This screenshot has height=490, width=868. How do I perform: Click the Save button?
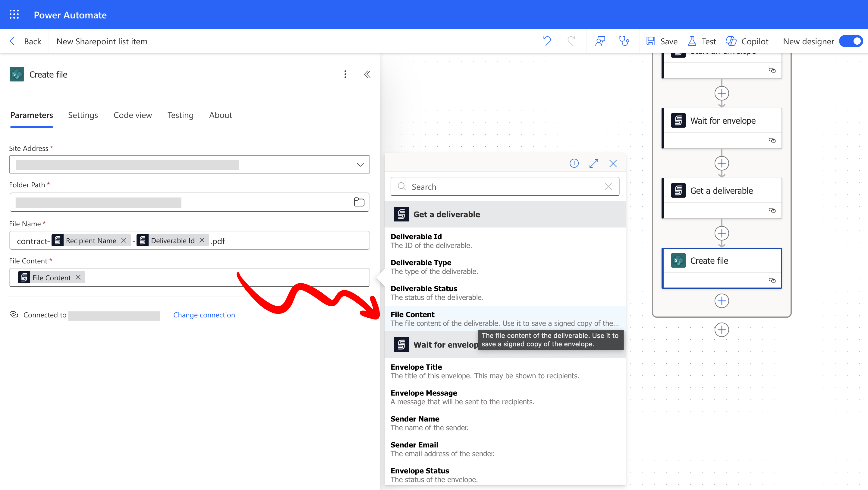tap(662, 41)
